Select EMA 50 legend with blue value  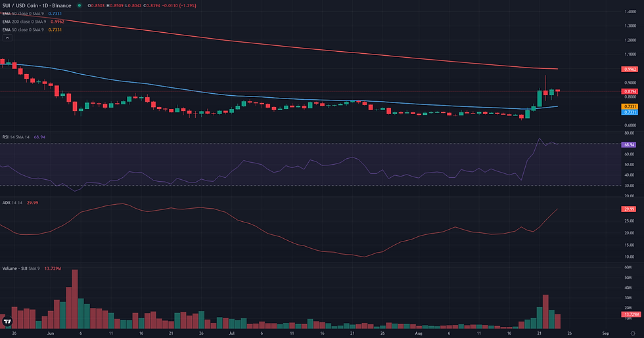tap(32, 14)
